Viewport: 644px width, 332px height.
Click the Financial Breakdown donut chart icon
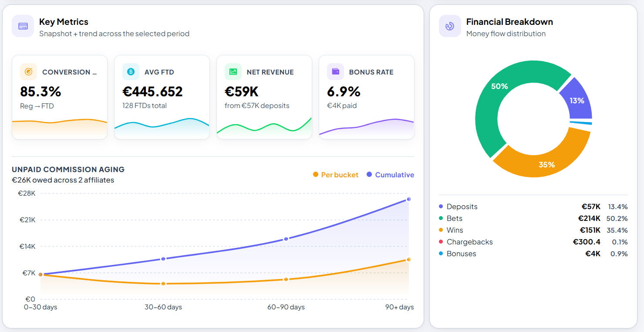pyautogui.click(x=450, y=26)
